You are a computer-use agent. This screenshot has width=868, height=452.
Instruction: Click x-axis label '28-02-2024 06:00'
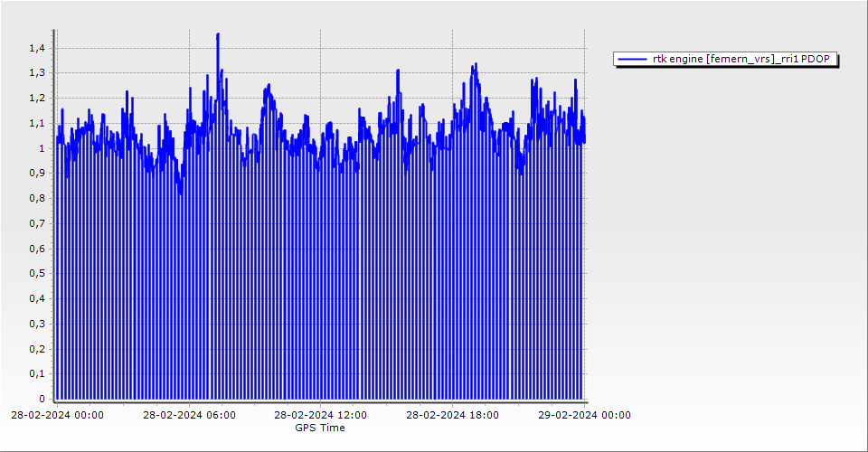[x=190, y=416]
